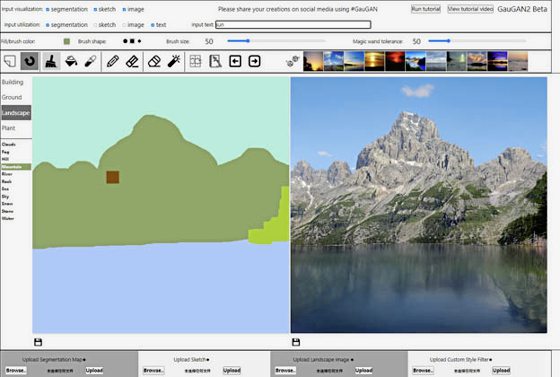
Task: Select the Mountain label
Action: point(16,167)
